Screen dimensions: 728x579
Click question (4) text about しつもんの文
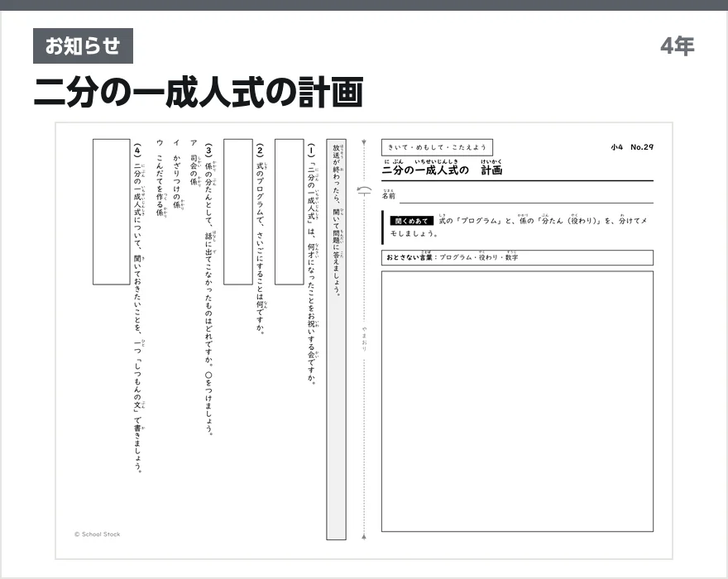pos(138,308)
